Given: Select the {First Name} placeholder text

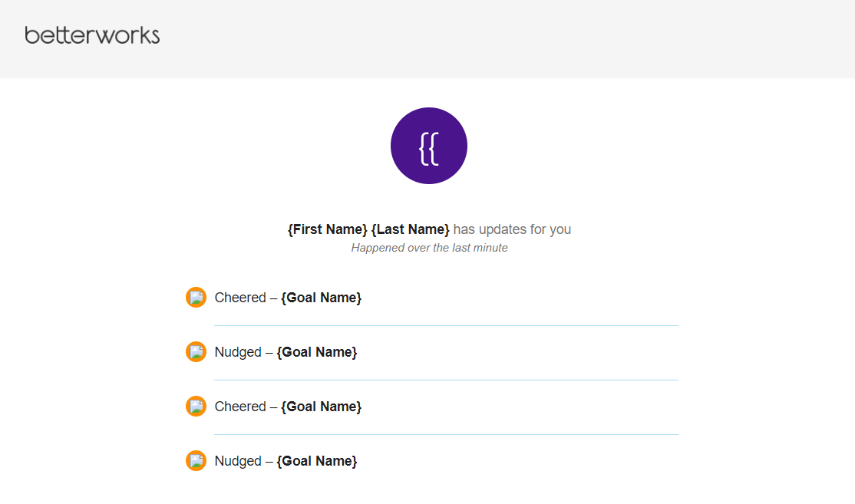Looking at the screenshot, I should (x=328, y=229).
